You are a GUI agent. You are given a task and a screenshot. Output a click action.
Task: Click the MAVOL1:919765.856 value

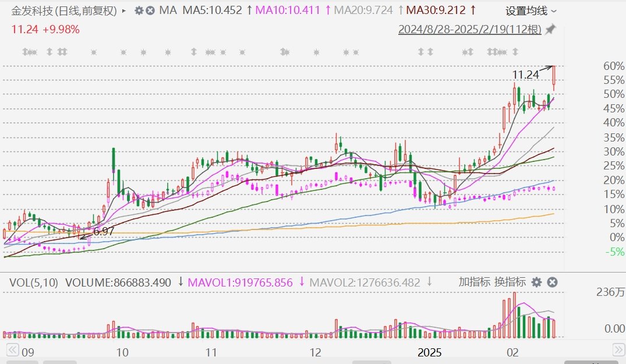click(240, 282)
